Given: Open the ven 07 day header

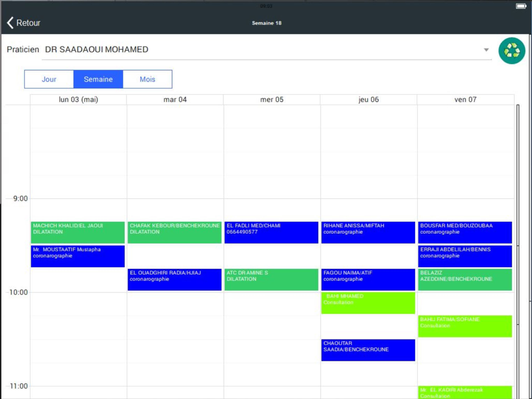Looking at the screenshot, I should [x=465, y=99].
